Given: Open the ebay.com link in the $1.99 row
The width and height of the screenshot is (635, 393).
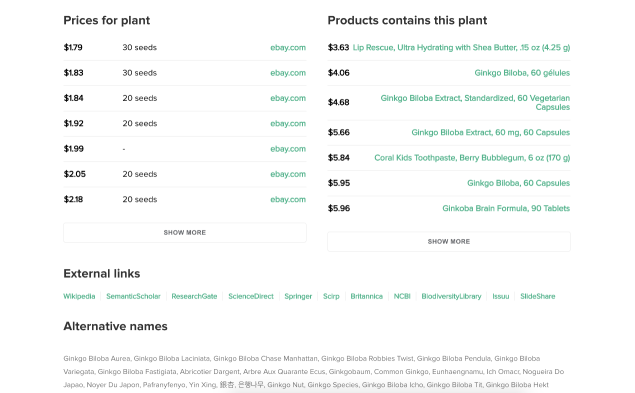Looking at the screenshot, I should pos(288,149).
